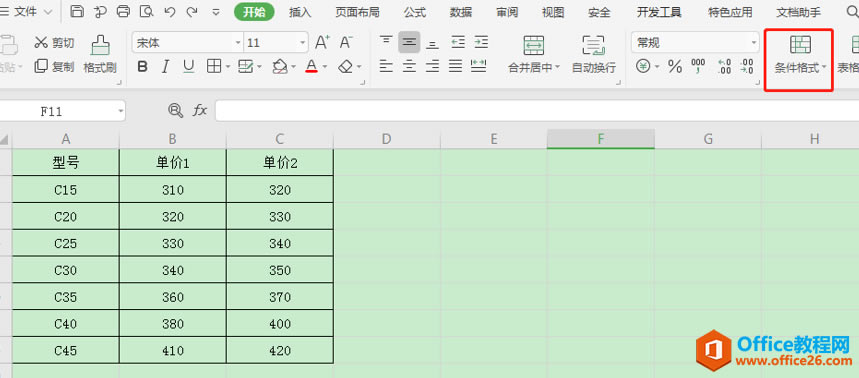Open the font size 11 dropdown
Image resolution: width=859 pixels, height=378 pixels.
(303, 43)
